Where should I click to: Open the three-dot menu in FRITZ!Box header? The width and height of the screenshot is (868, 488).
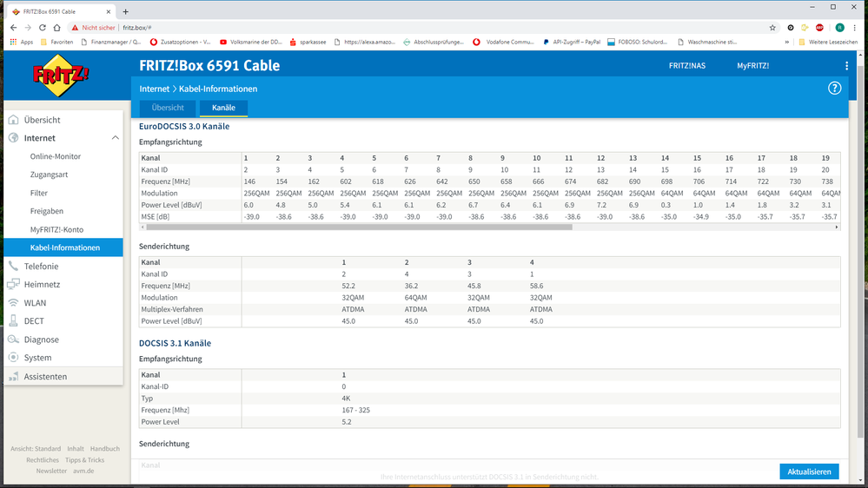(846, 66)
